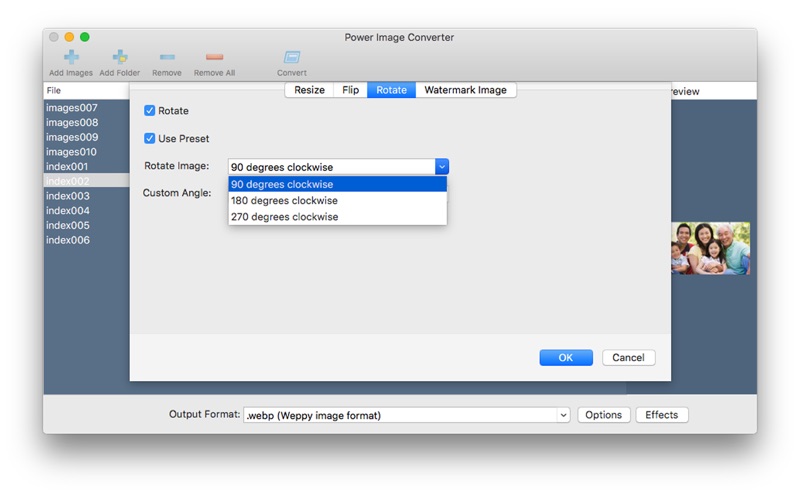
Task: Open the Options button
Action: (x=604, y=415)
